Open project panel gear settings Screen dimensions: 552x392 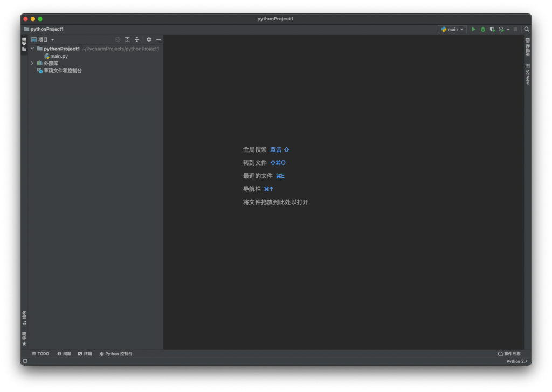click(149, 39)
